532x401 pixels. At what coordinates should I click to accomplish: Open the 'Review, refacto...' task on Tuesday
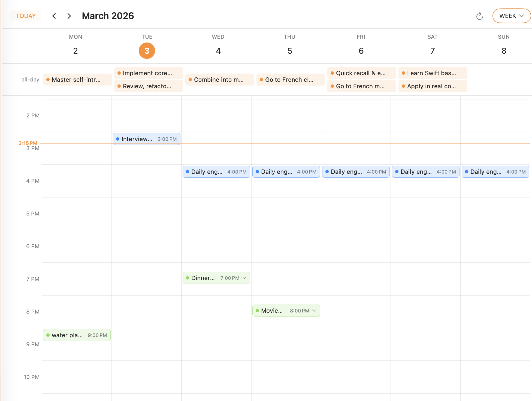[x=148, y=86]
